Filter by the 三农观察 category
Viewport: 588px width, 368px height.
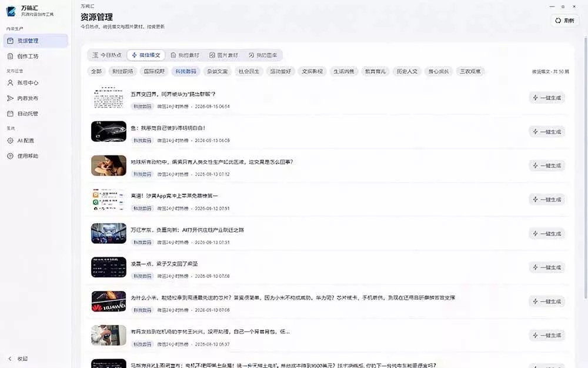coord(470,71)
